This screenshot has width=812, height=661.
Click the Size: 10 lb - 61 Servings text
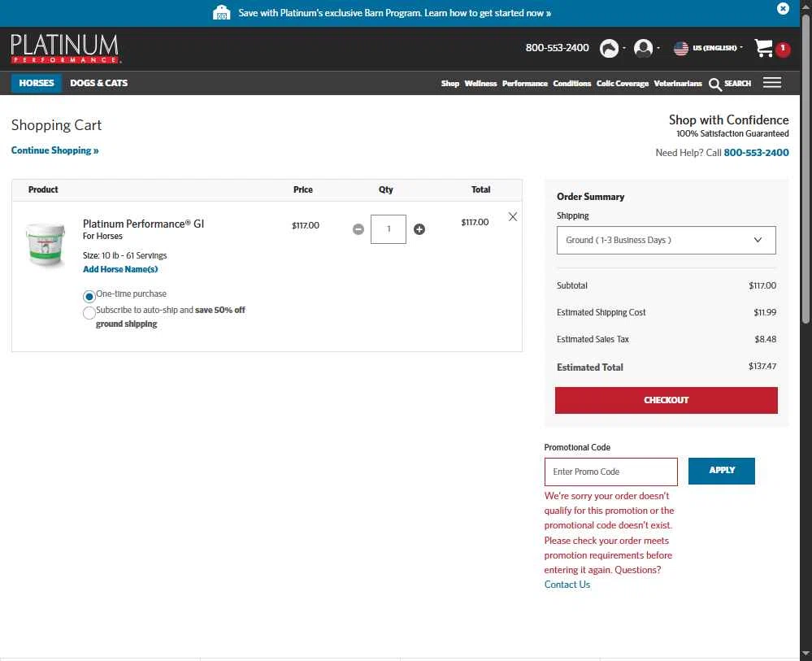[x=125, y=256]
